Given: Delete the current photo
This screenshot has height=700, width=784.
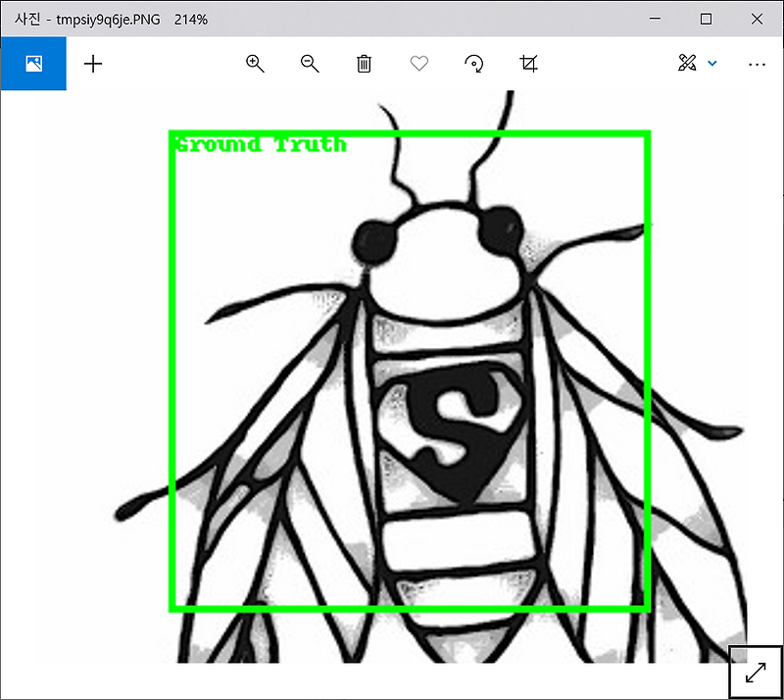Looking at the screenshot, I should coord(364,64).
